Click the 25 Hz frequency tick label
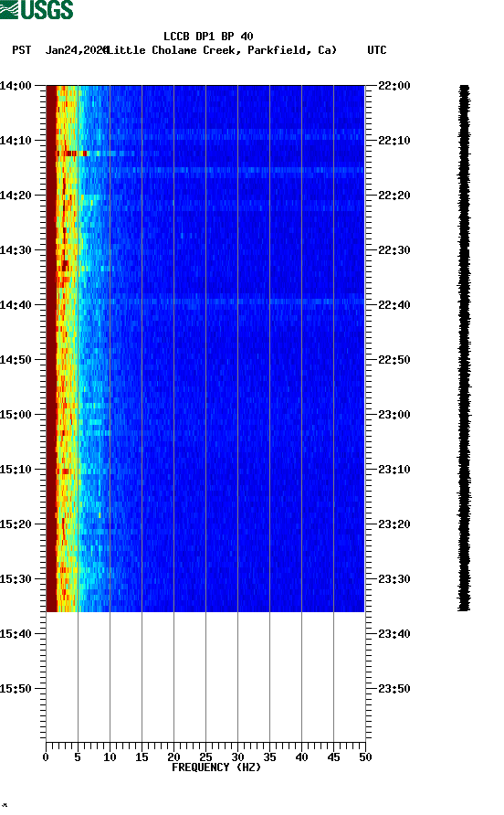 [x=205, y=757]
